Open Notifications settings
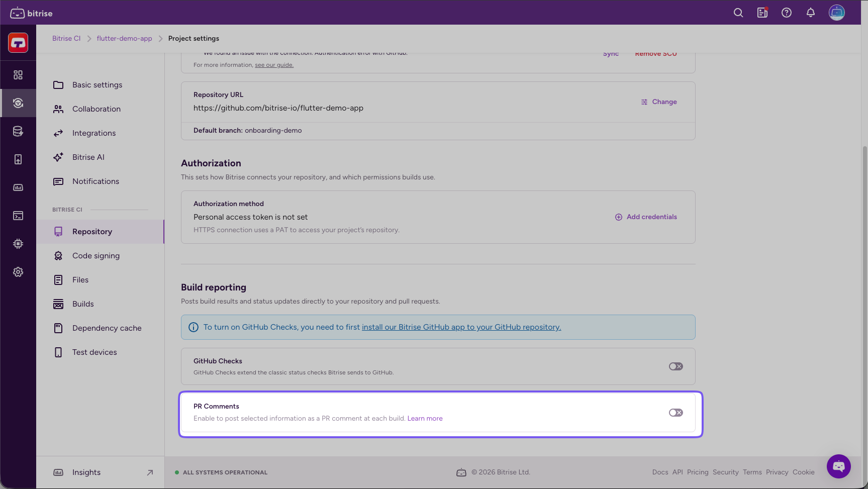 click(101, 181)
